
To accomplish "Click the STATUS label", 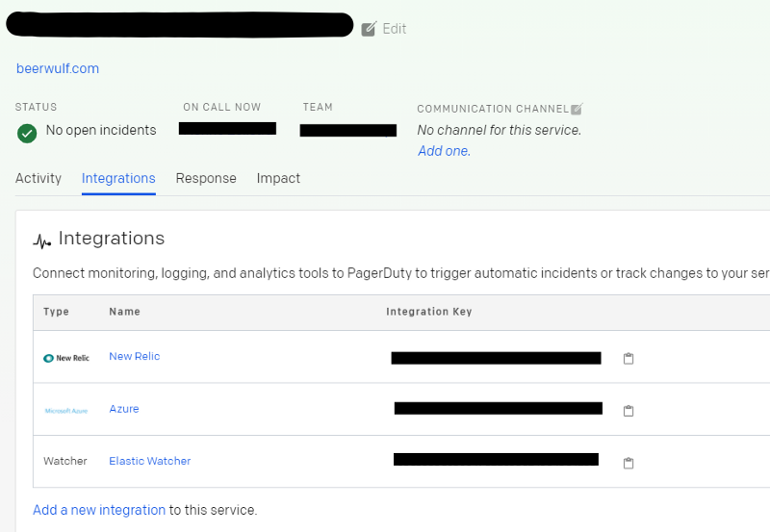I will pyautogui.click(x=36, y=107).
